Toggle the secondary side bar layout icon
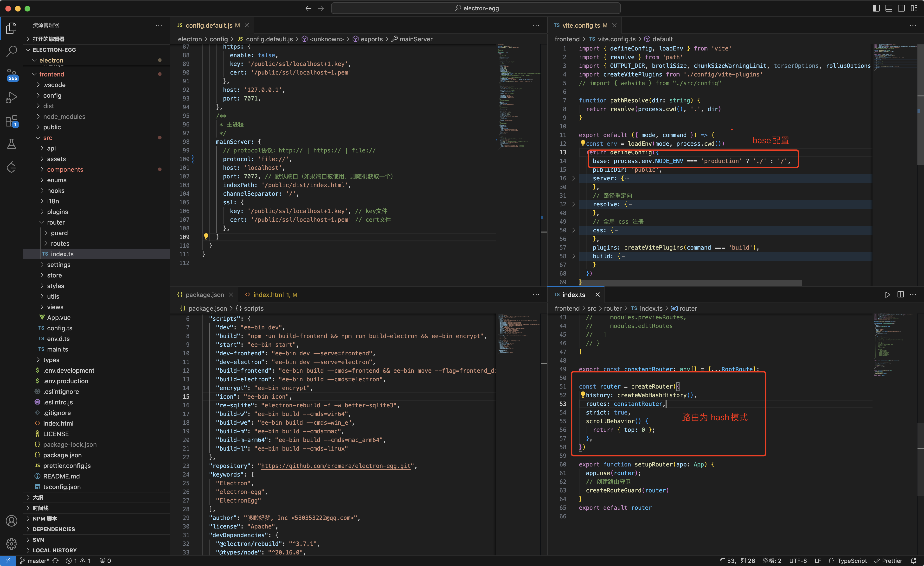The image size is (924, 566). coord(901,8)
